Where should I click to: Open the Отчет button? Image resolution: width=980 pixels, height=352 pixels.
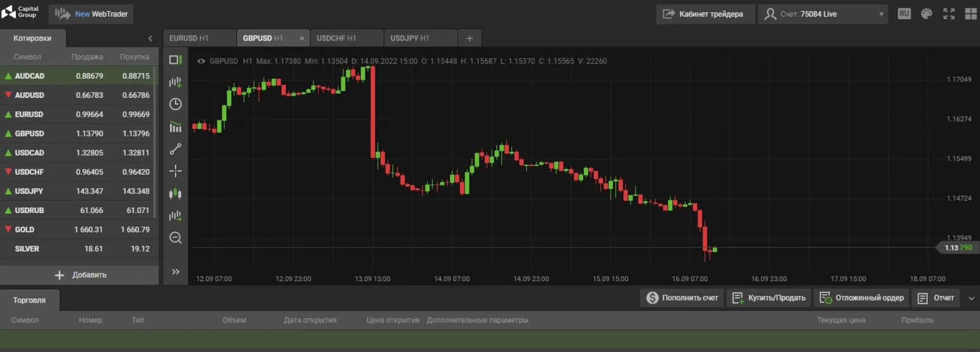pos(936,298)
